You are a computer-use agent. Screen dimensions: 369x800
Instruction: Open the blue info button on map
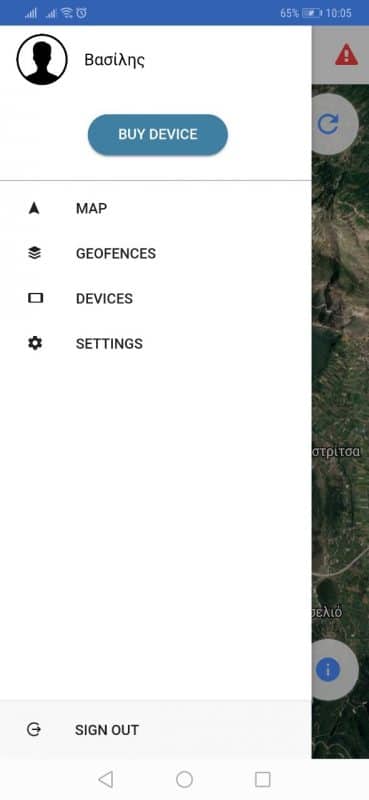point(328,669)
